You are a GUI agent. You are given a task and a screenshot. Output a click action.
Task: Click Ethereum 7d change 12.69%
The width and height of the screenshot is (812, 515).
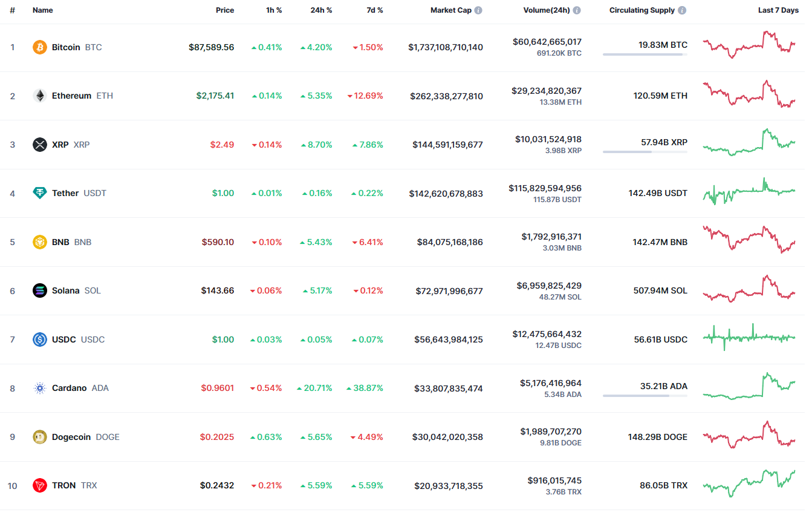click(x=365, y=96)
